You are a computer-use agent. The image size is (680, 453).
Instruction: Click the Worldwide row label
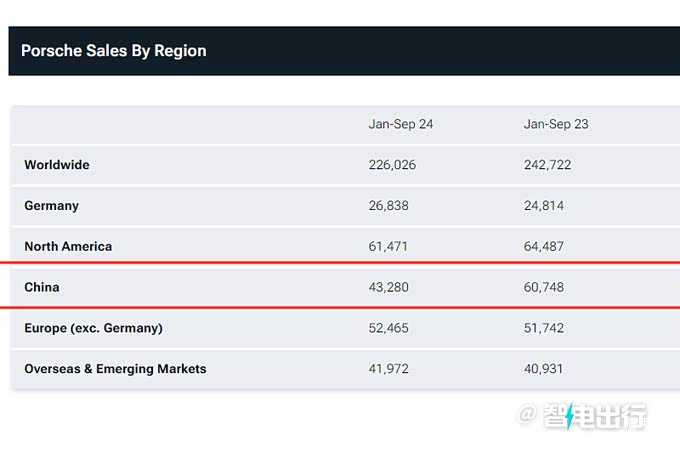pyautogui.click(x=57, y=165)
